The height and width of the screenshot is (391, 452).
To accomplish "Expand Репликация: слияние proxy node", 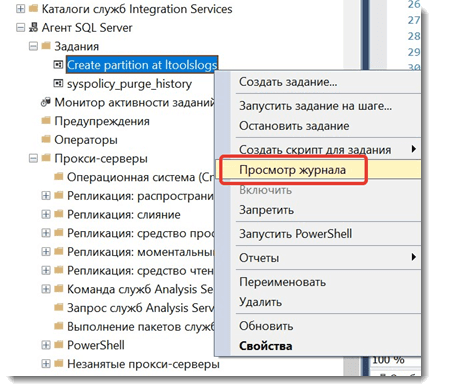I will 46,214.
